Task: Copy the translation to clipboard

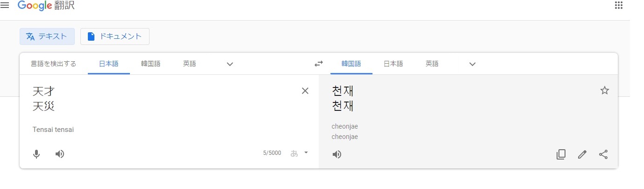Action: coord(561,154)
